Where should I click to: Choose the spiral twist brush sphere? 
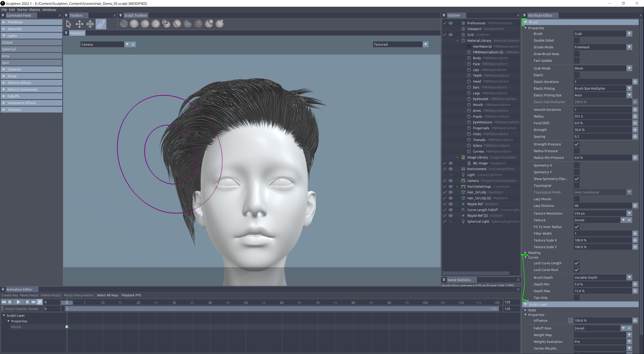coord(166,24)
